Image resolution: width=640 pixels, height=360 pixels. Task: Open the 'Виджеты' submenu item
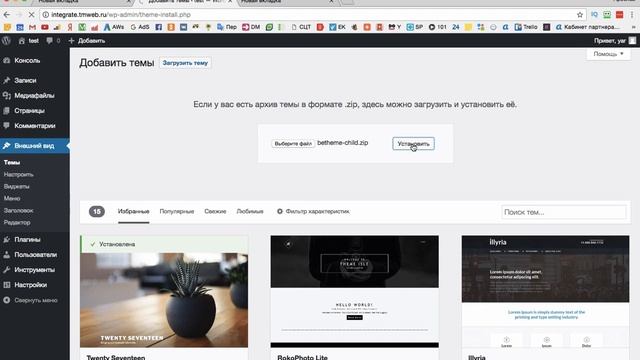click(16, 187)
